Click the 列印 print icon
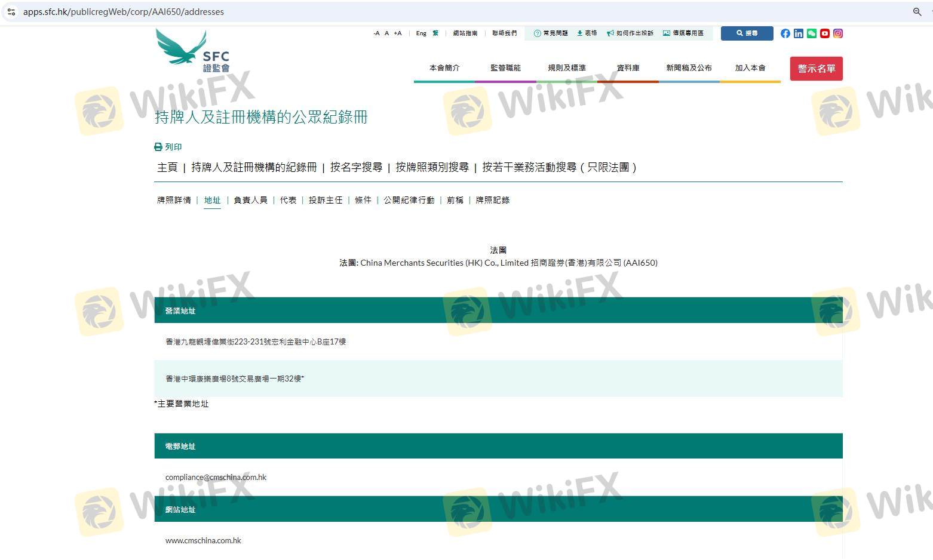933x560 pixels. tap(158, 147)
